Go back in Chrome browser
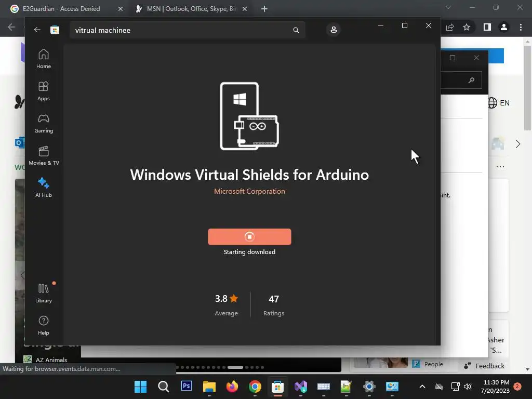The image size is (532, 399). click(11, 27)
